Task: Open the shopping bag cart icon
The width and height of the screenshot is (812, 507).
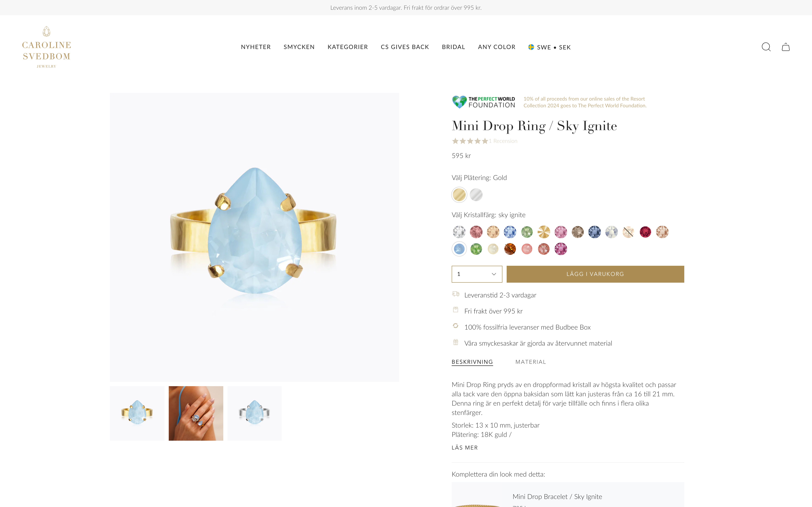Action: click(x=786, y=47)
